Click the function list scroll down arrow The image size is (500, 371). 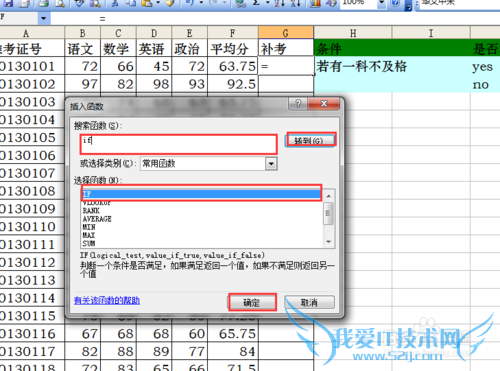coord(329,242)
